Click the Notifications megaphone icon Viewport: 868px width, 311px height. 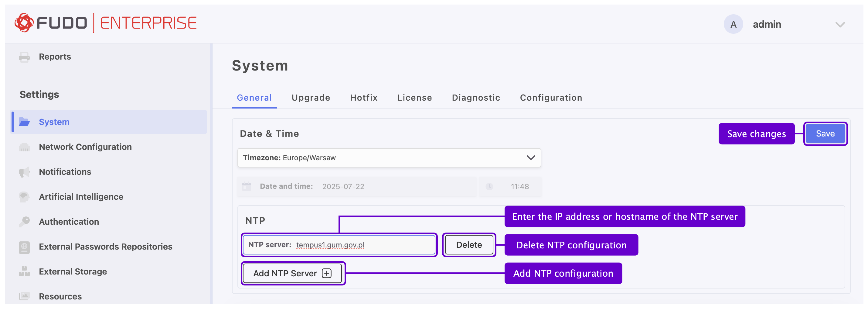[x=24, y=172]
